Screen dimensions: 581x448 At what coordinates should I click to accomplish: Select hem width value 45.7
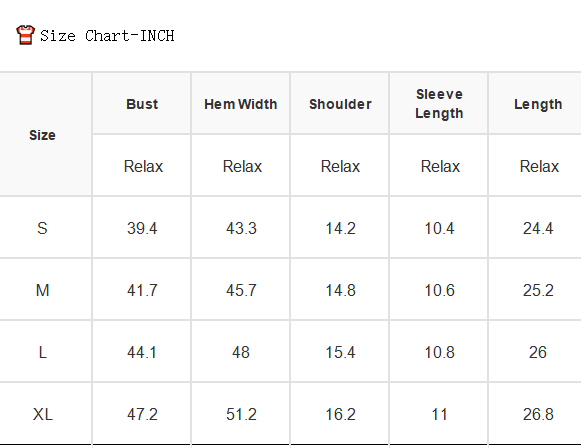click(x=241, y=290)
